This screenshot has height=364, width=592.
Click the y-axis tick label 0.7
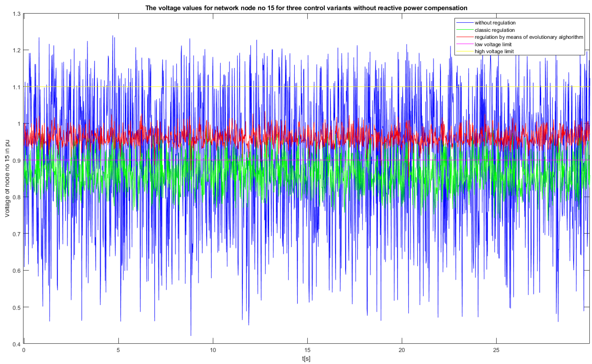click(x=17, y=234)
